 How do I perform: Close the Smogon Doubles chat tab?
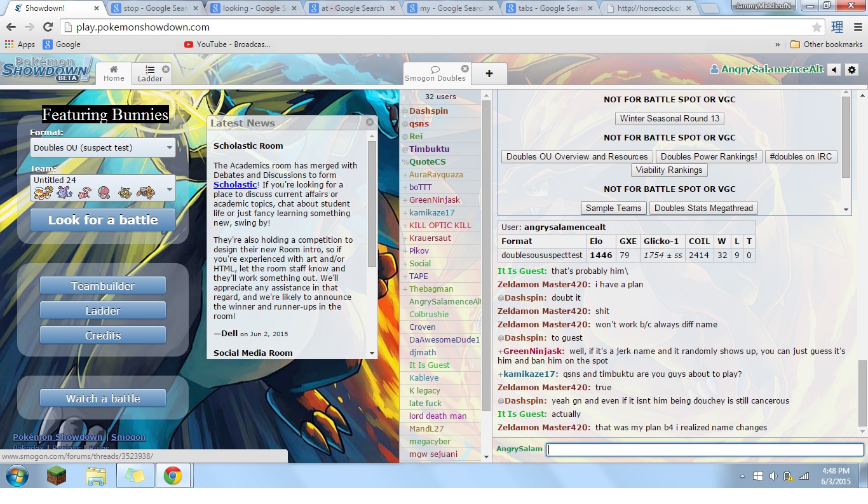click(x=465, y=69)
